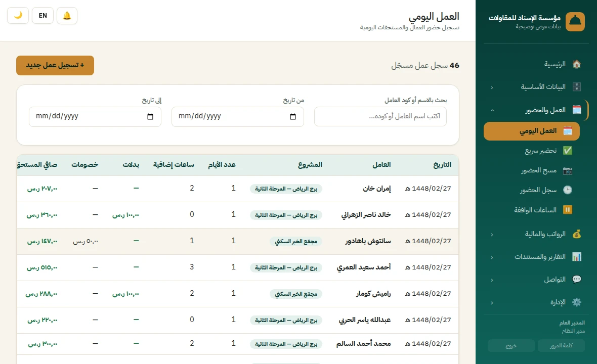The image size is (597, 364).
Task: Click the clock icon for سجل الحضور
Action: click(x=567, y=190)
